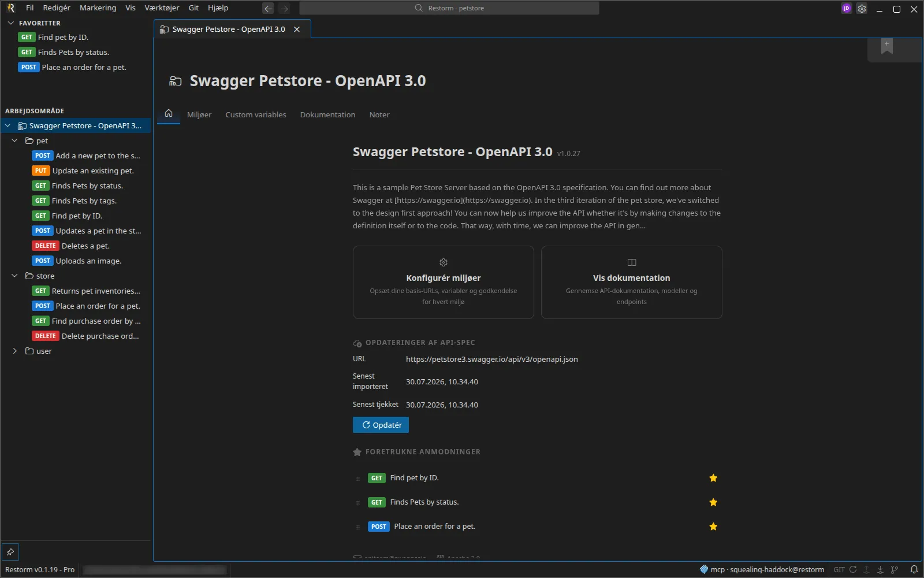This screenshot has height=578, width=924.
Task: Open the Redigér menu
Action: pyautogui.click(x=57, y=8)
